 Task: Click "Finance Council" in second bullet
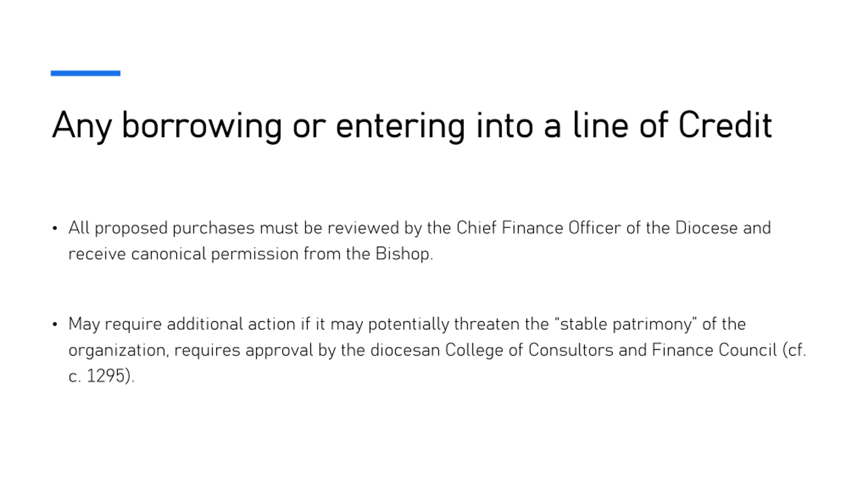(x=714, y=350)
